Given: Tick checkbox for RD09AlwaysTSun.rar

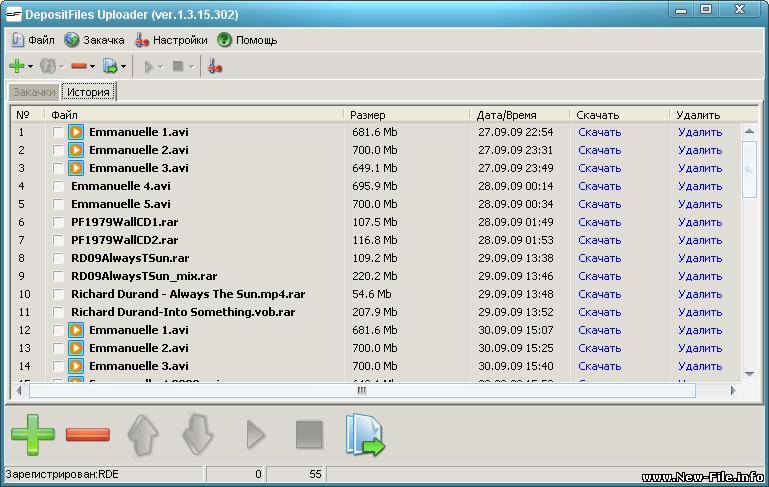Looking at the screenshot, I should tap(58, 258).
